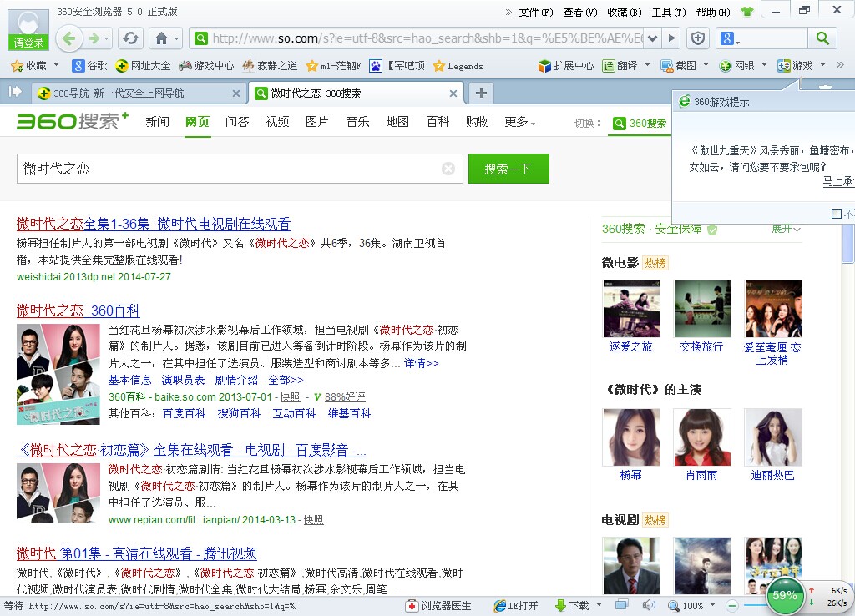The image size is (855, 616).
Task: Open the 迪丽热巴 actor thumbnail
Action: click(772, 437)
